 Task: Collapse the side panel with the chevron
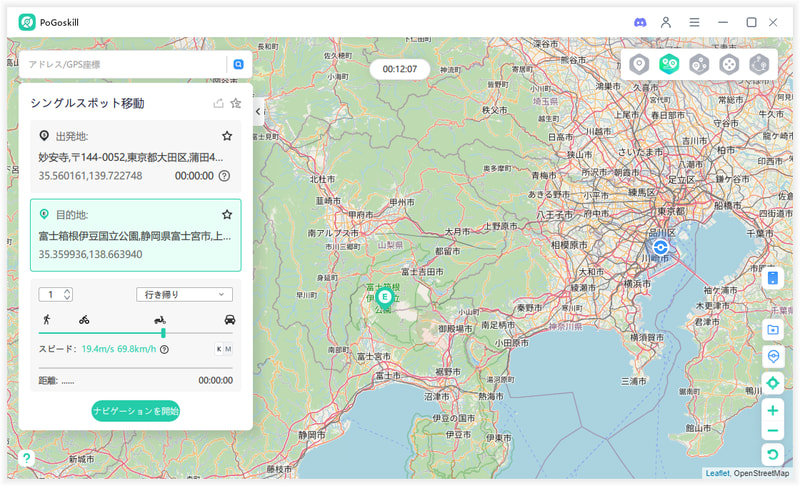pyautogui.click(x=259, y=111)
